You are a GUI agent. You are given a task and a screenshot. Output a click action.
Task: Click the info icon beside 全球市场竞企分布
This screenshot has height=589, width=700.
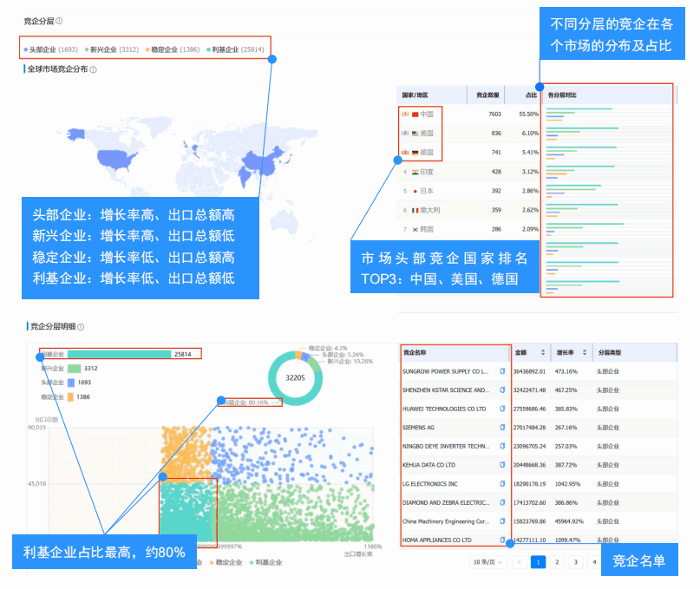pyautogui.click(x=94, y=69)
